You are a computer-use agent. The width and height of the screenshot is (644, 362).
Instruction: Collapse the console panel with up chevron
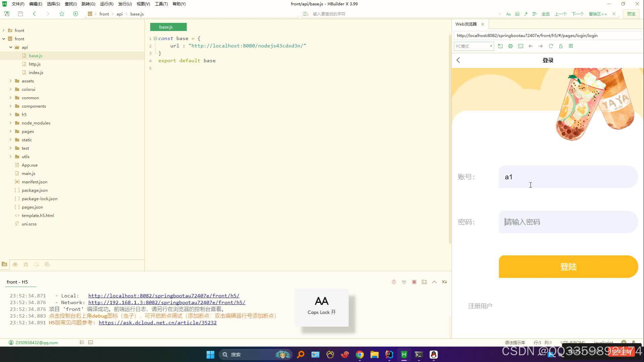[x=434, y=282]
